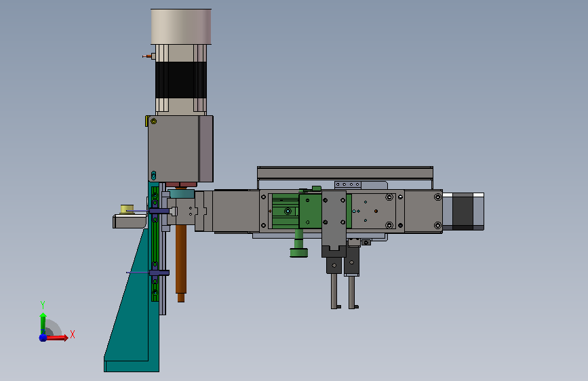Click the Y axis label text
588x381 pixels.
(x=43, y=304)
